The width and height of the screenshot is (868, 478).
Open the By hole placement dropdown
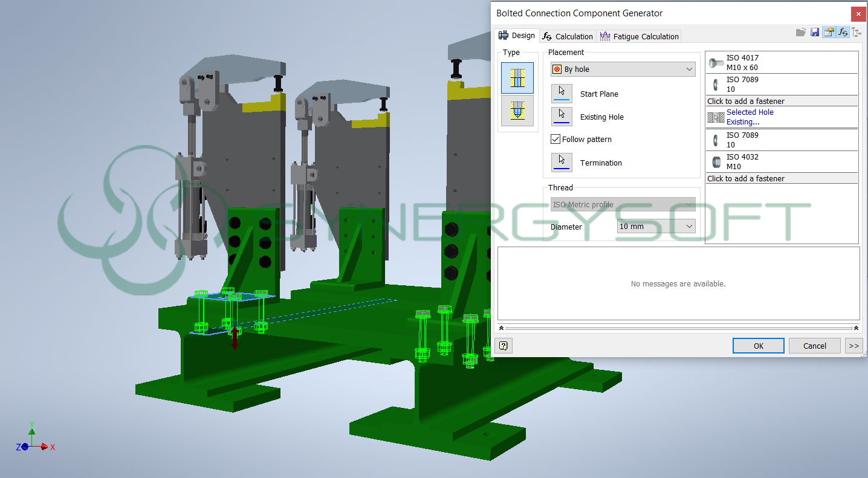point(623,69)
